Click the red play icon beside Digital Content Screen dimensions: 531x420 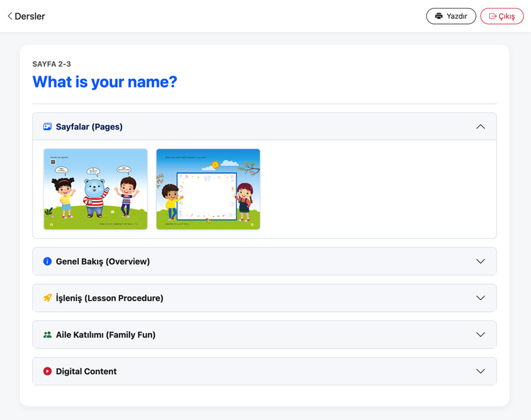coord(47,372)
